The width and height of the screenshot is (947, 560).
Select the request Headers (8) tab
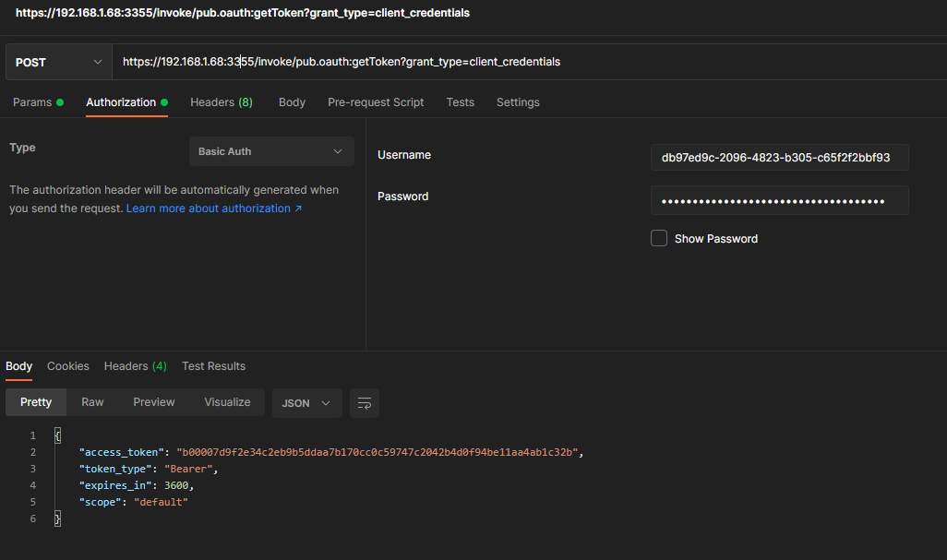221,102
